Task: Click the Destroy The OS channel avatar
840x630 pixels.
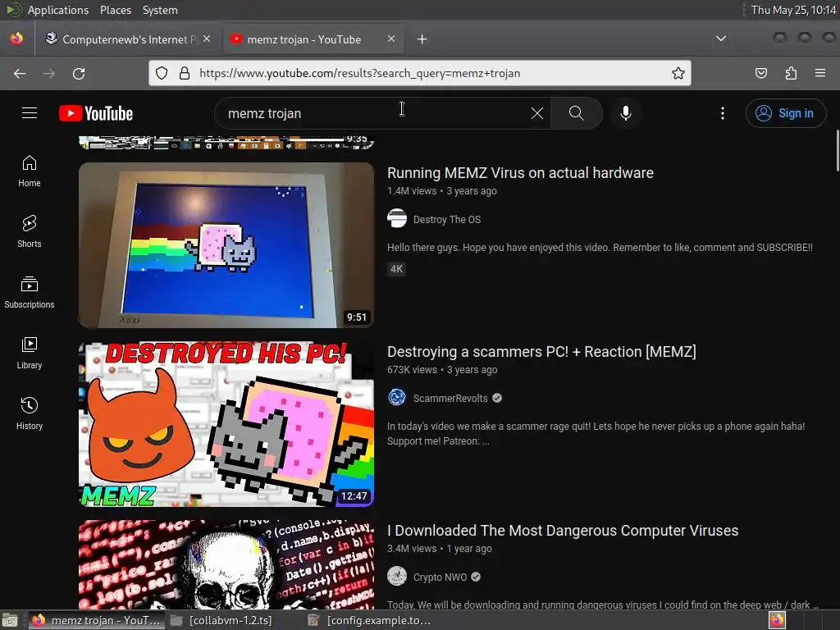Action: tap(397, 218)
